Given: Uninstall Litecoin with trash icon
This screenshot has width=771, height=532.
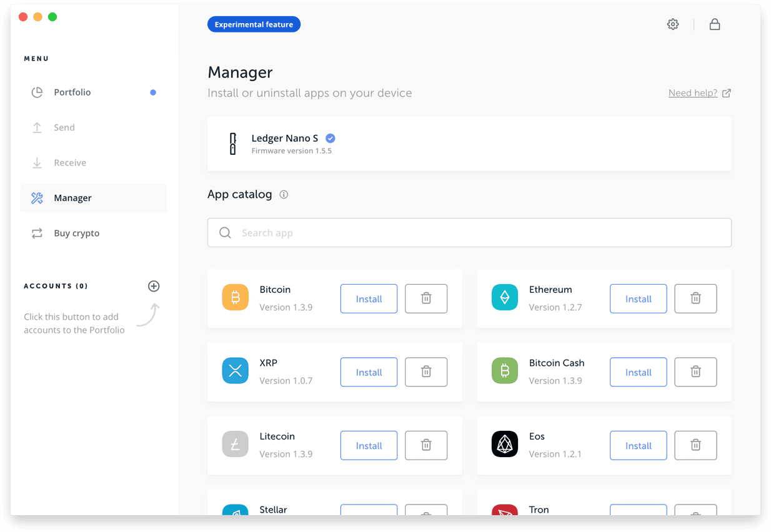Looking at the screenshot, I should pos(426,445).
